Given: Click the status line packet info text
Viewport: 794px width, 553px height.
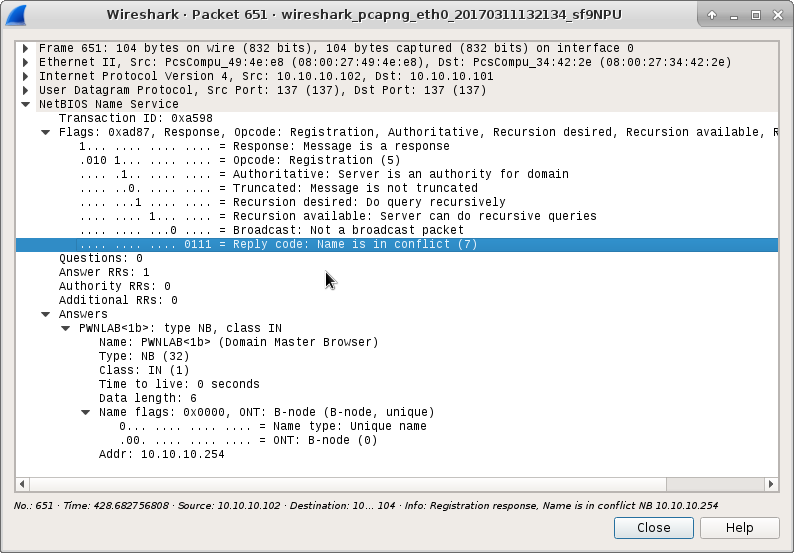Looking at the screenshot, I should [366, 505].
